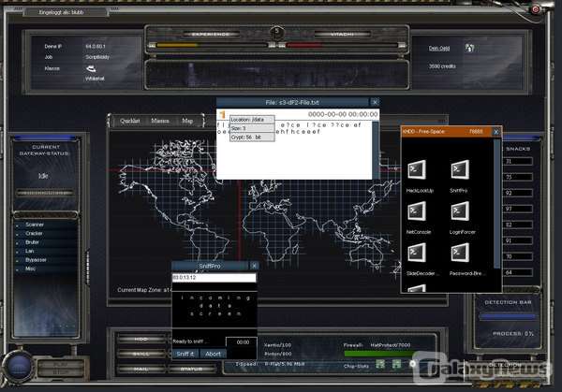Expand the Misc category
Viewport: 562px width, 392px height.
(x=31, y=269)
